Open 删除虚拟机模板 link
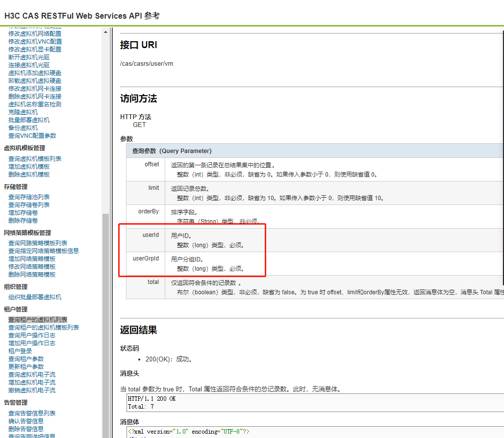 tap(29, 175)
